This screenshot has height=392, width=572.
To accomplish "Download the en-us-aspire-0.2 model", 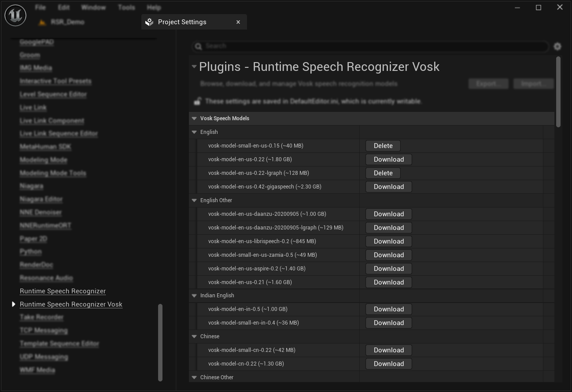I will (x=389, y=269).
